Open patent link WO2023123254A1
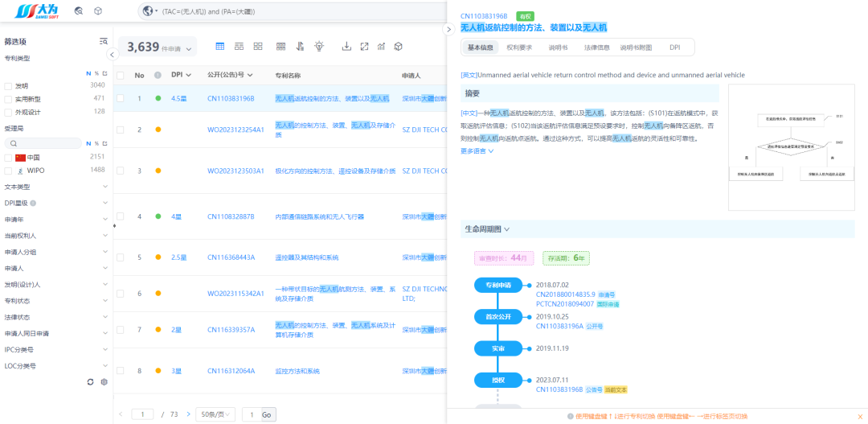The width and height of the screenshot is (868, 424). pos(235,130)
